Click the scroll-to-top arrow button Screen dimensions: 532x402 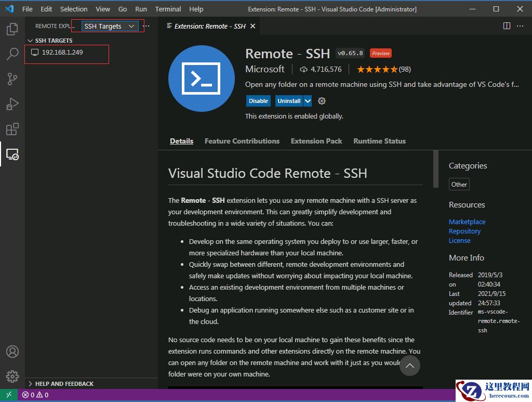tap(409, 366)
